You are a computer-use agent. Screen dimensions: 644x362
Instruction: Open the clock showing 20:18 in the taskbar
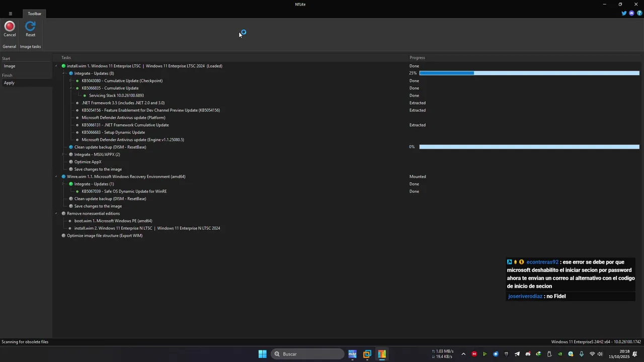pos(619,354)
